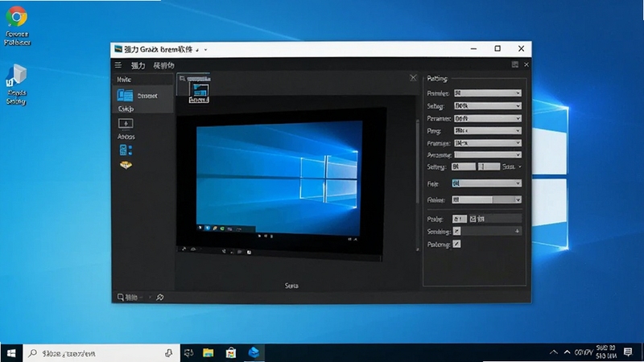Select the monitor with arrow sidebar icon
This screenshot has width=644, height=362.
pos(126,124)
